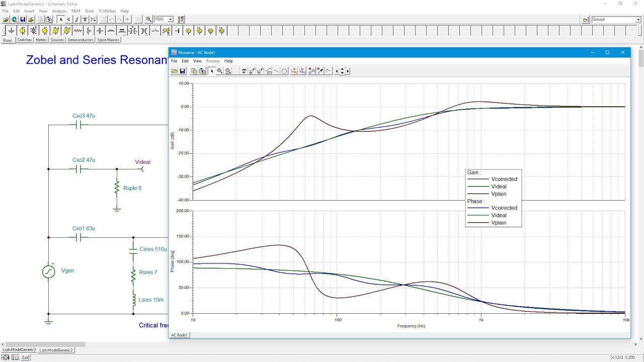644x362 pixels.
Task: Place an ammeter component from Basic bar
Action: tap(66, 31)
